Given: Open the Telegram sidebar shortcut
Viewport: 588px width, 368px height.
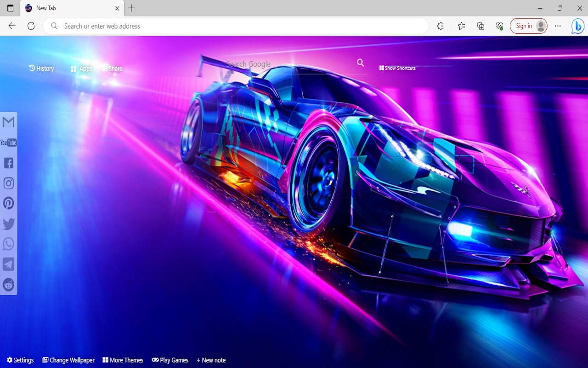Looking at the screenshot, I should coord(8,264).
